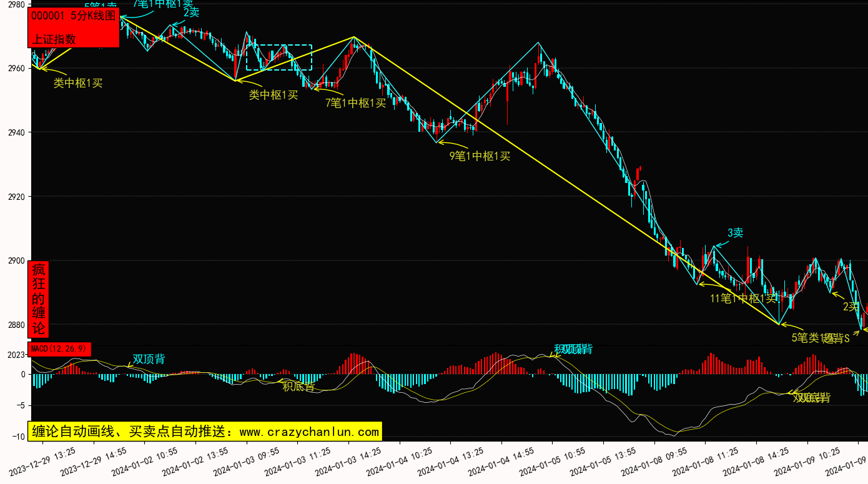The height and width of the screenshot is (484, 868).
Task: Select the "2024-01-05 13:55" time axis label
Action: 604,462
